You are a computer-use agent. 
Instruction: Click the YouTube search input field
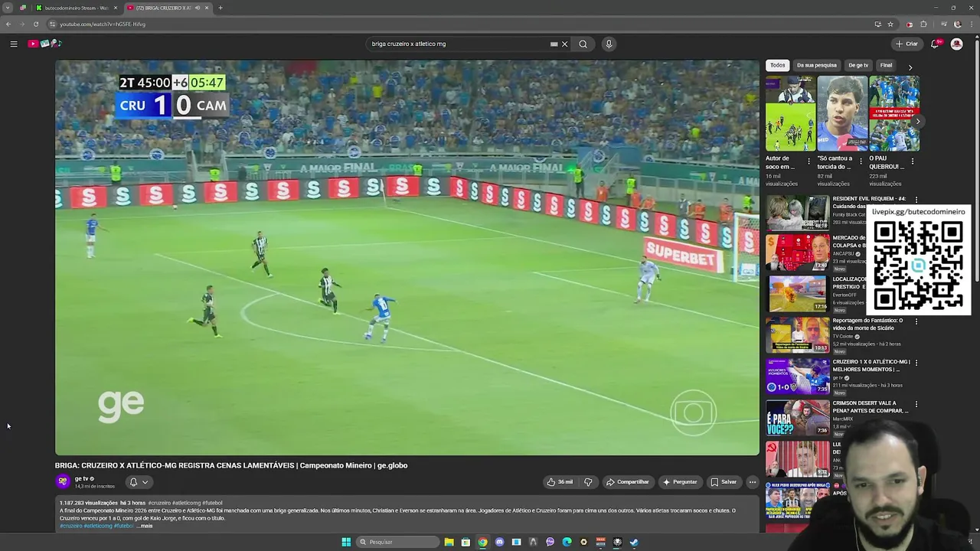coord(458,44)
